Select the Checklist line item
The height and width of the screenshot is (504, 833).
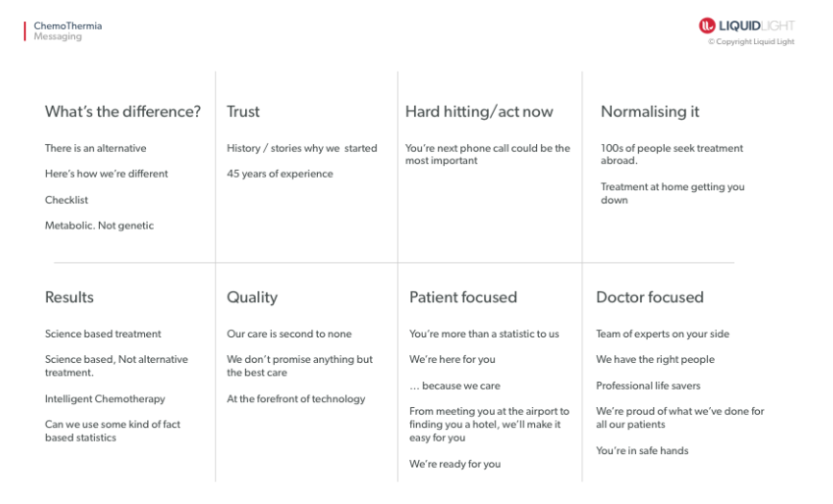(65, 200)
